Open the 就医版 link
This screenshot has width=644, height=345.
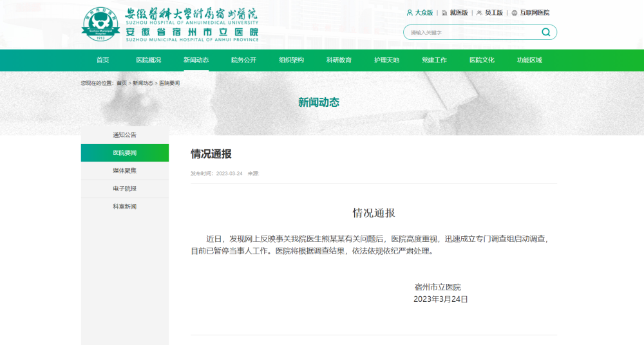click(x=459, y=13)
